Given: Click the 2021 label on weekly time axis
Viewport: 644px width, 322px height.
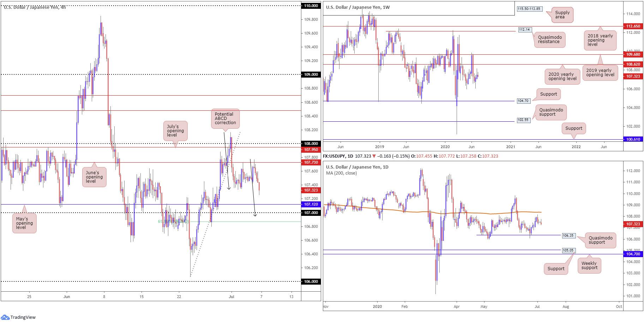Looking at the screenshot, I should pyautogui.click(x=510, y=147).
